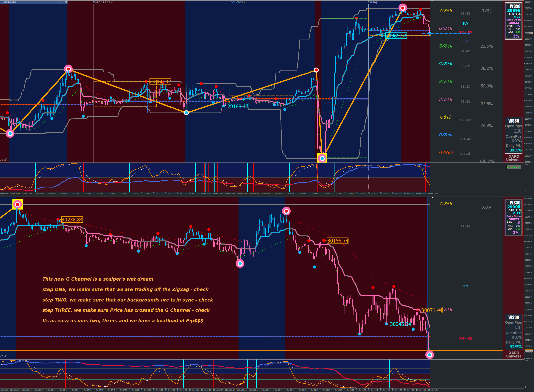Click the 30199.74 price label
Screen dimensions: 534x392
[x=338, y=241]
